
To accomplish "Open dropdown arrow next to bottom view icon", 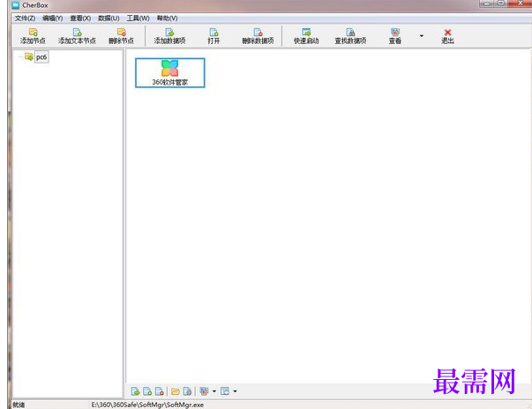I will [214, 391].
